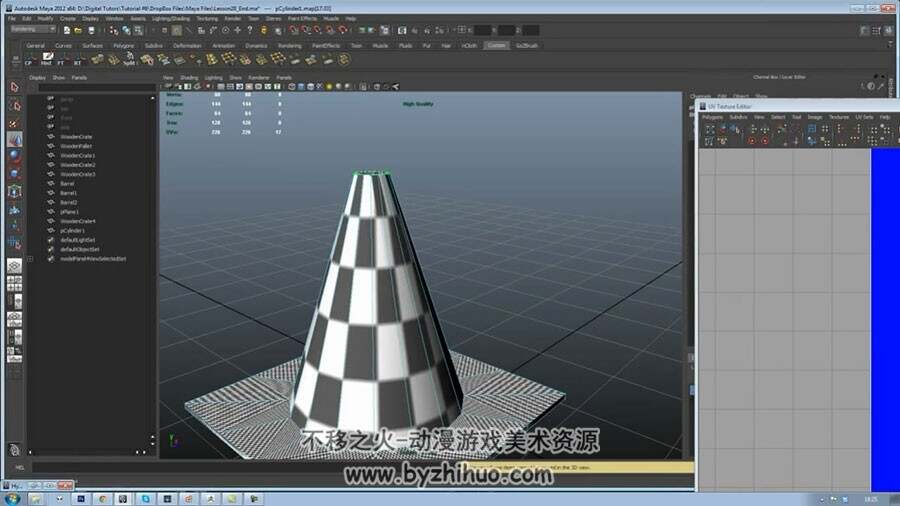Select pCylinder1 in the outliner
The height and width of the screenshot is (506, 900).
[73, 231]
